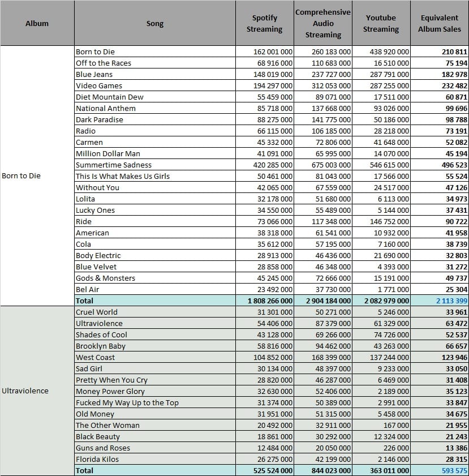Click the Album column header

[x=37, y=23]
